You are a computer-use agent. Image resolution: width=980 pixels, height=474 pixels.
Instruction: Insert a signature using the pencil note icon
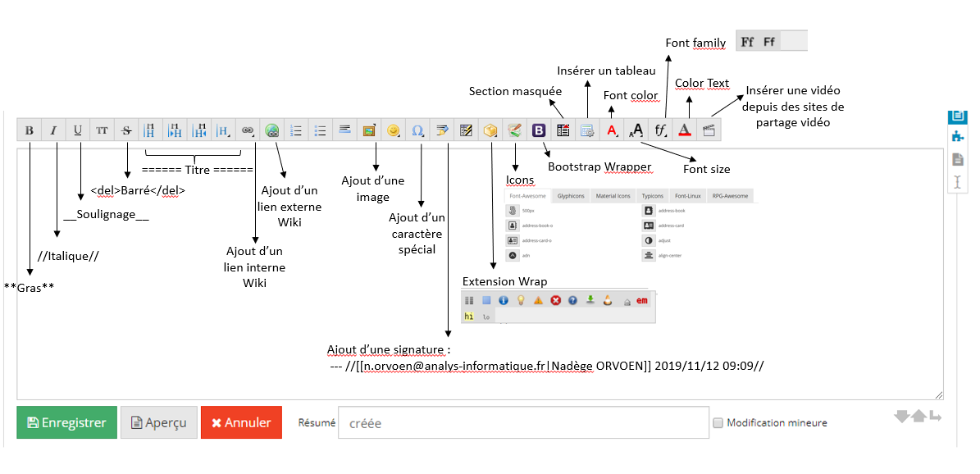click(x=442, y=130)
